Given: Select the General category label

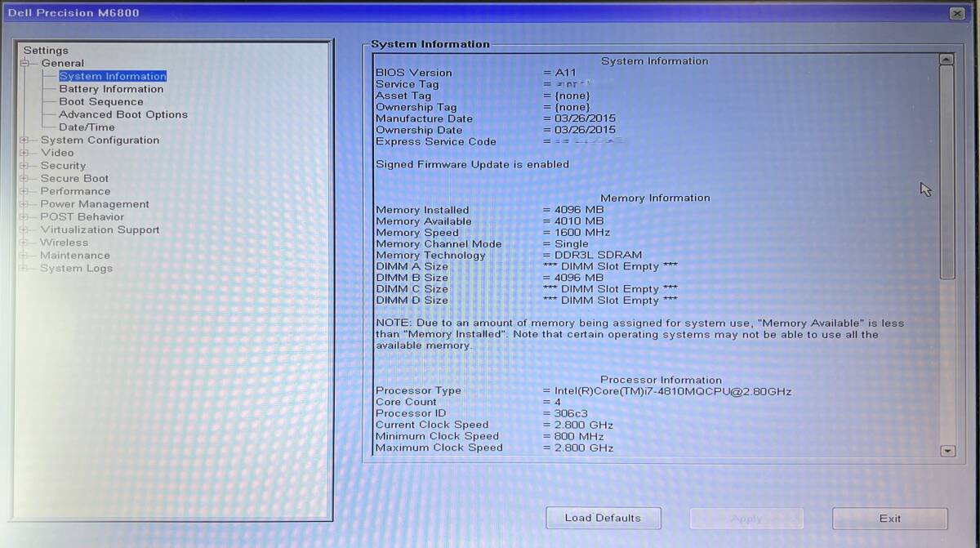Looking at the screenshot, I should pyautogui.click(x=63, y=63).
